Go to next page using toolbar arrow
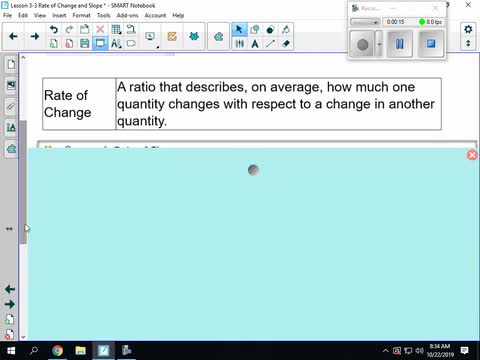The height and width of the screenshot is (360, 480). 35,36
